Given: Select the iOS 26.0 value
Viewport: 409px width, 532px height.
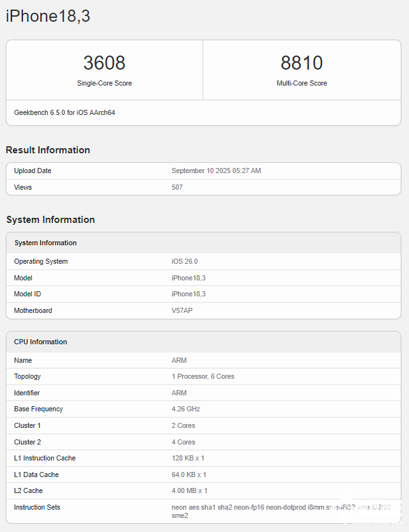Looking at the screenshot, I should (x=185, y=262).
